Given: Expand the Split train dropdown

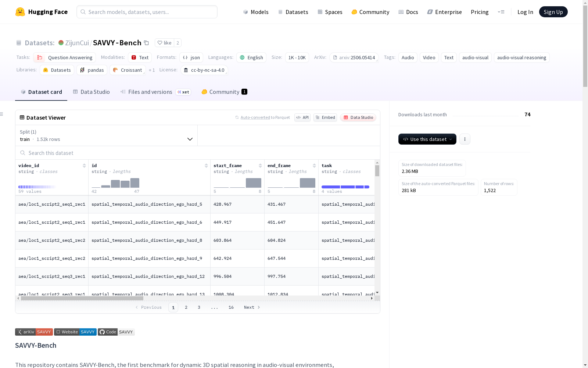Looking at the screenshot, I should point(107,135).
